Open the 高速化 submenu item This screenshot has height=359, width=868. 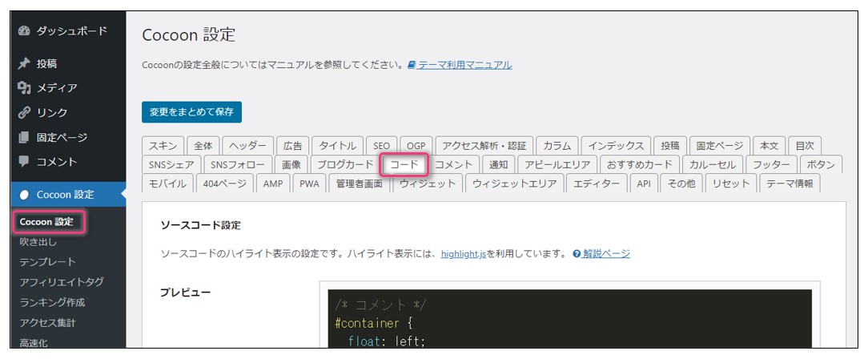pyautogui.click(x=34, y=342)
